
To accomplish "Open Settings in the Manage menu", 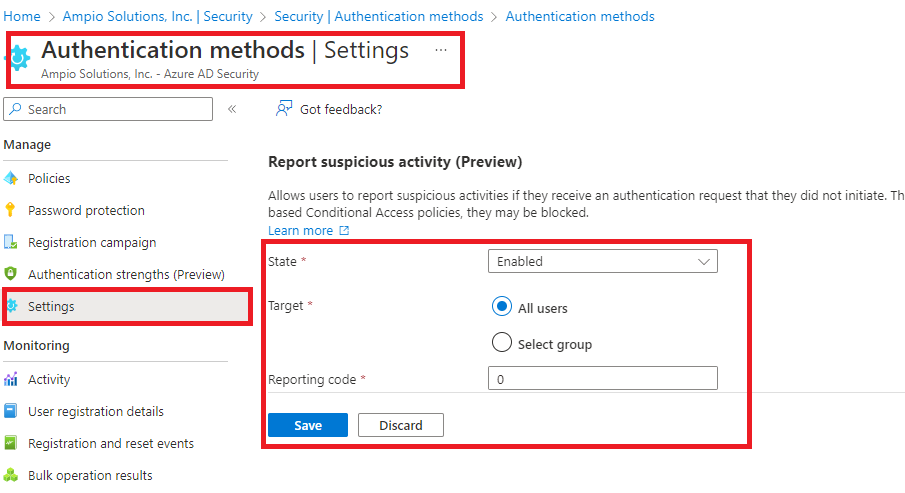I will (128, 306).
